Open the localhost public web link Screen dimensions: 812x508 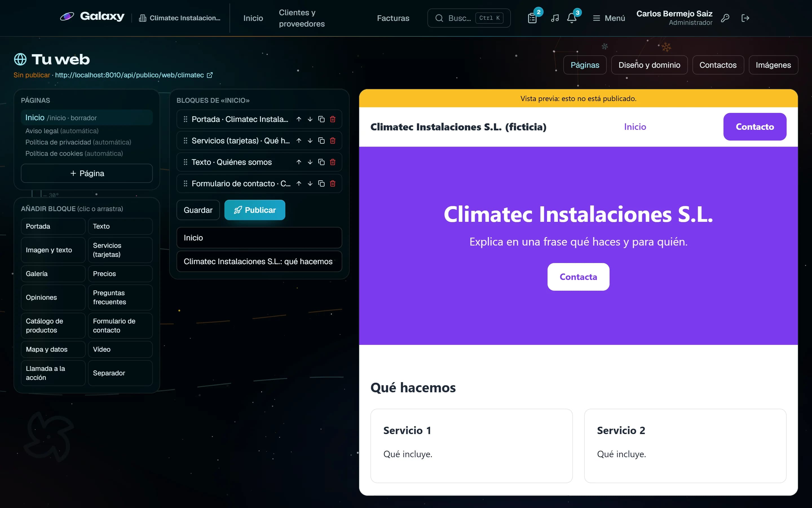134,75
